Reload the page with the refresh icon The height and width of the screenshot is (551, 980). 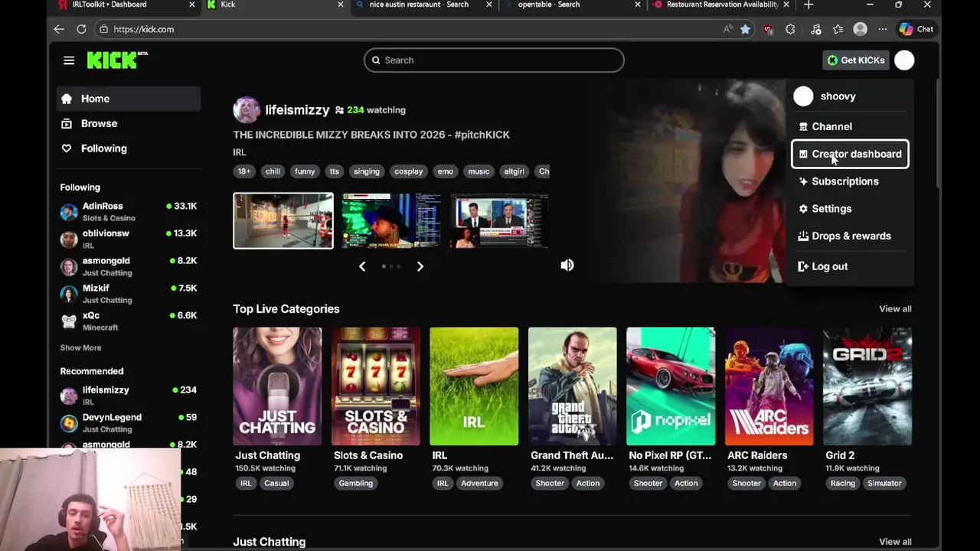[81, 29]
